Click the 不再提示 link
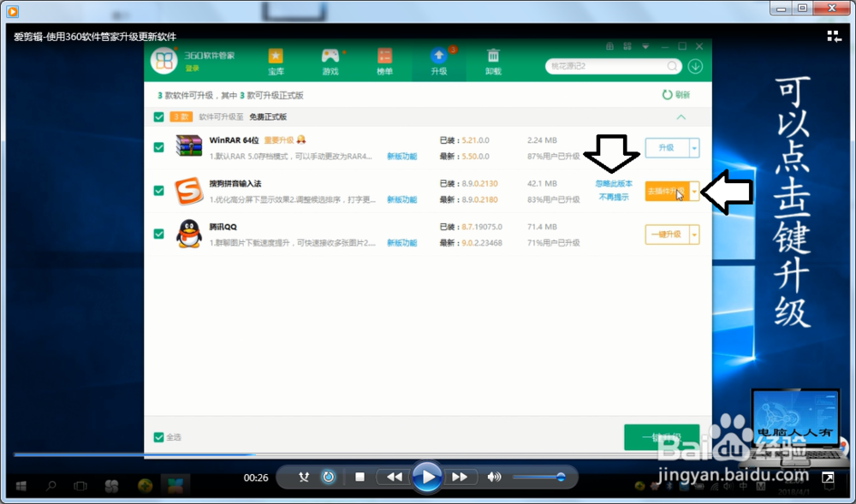This screenshot has width=856, height=504. pyautogui.click(x=614, y=198)
